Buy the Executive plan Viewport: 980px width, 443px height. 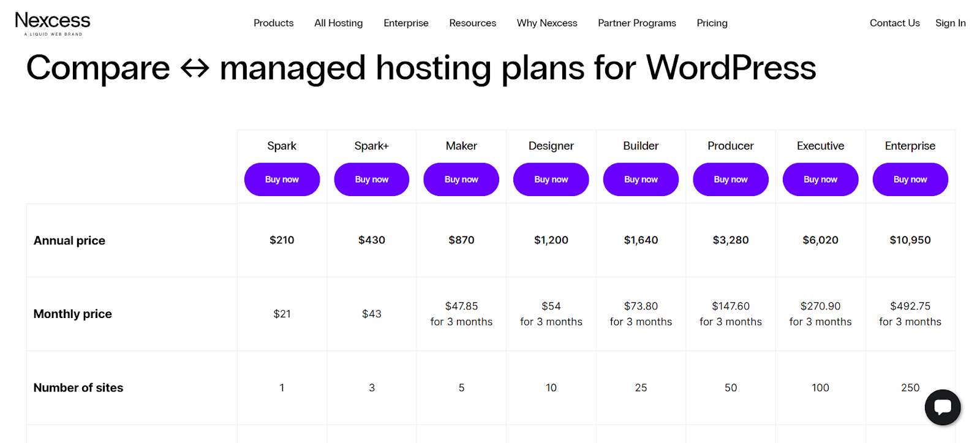click(x=820, y=180)
